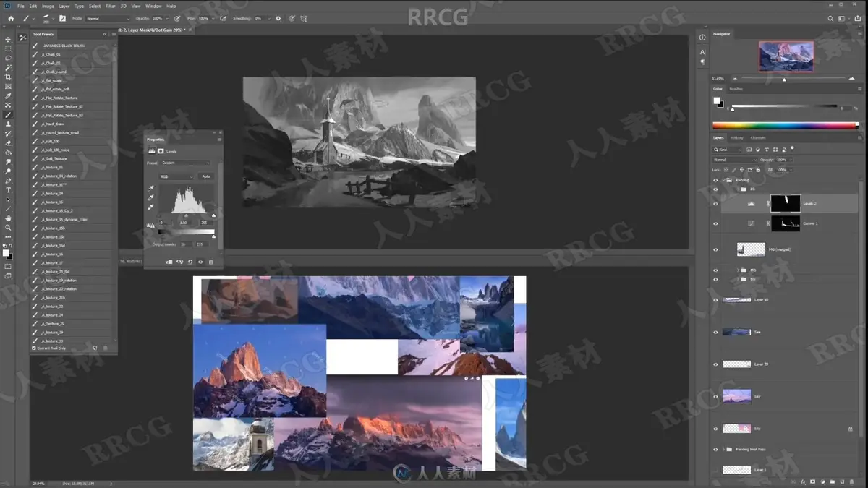Delete layer with trash icon in Layers
This screenshot has width=868, height=488.
pyautogui.click(x=851, y=481)
